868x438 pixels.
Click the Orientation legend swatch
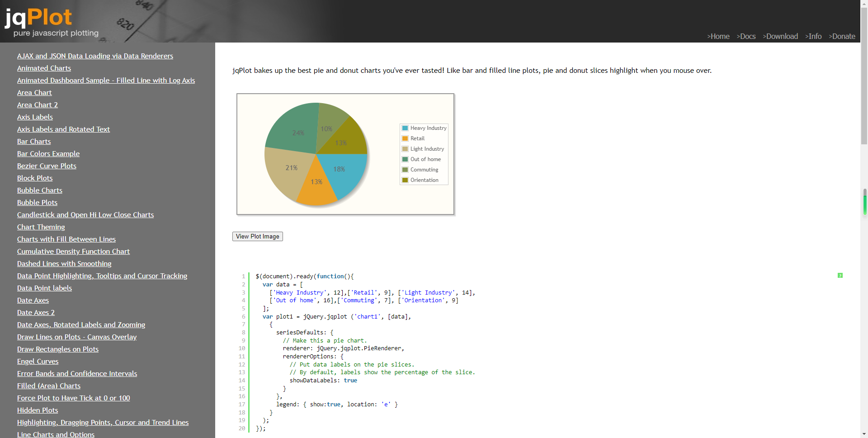pos(405,180)
